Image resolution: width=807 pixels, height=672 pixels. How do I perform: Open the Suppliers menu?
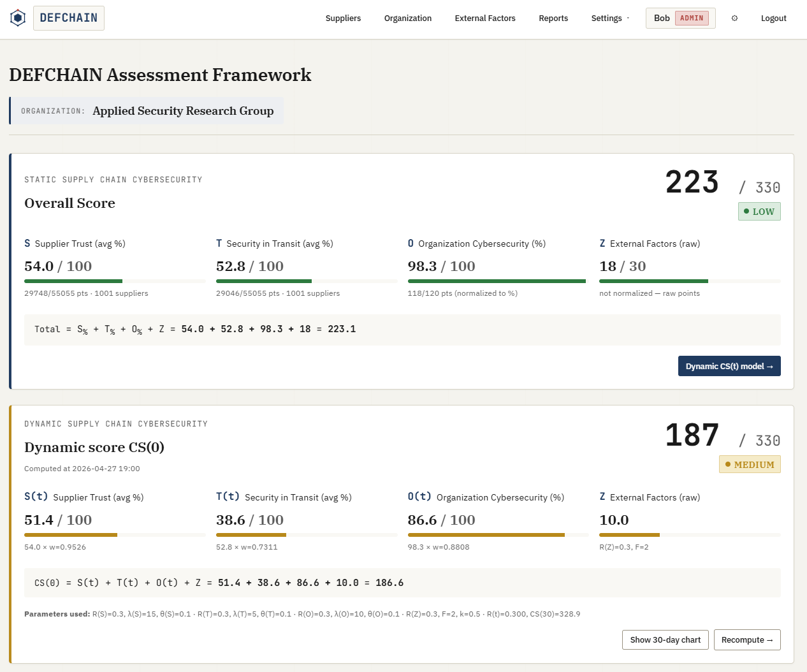coord(343,18)
